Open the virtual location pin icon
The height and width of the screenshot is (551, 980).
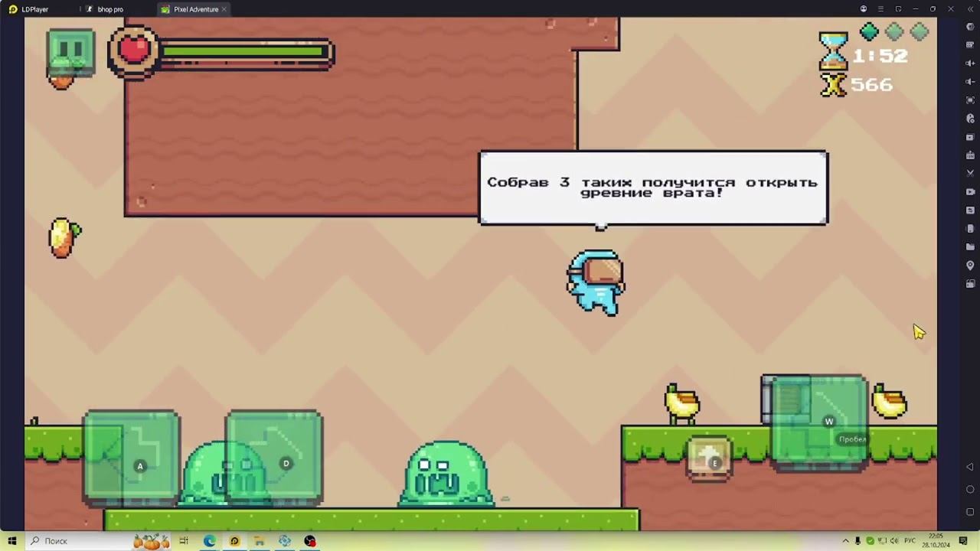(x=970, y=266)
